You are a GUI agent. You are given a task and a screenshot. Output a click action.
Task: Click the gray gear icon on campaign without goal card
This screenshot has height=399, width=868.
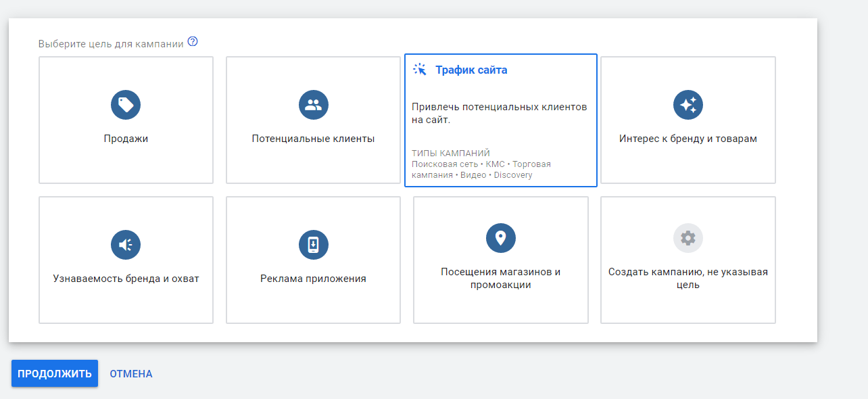point(688,237)
